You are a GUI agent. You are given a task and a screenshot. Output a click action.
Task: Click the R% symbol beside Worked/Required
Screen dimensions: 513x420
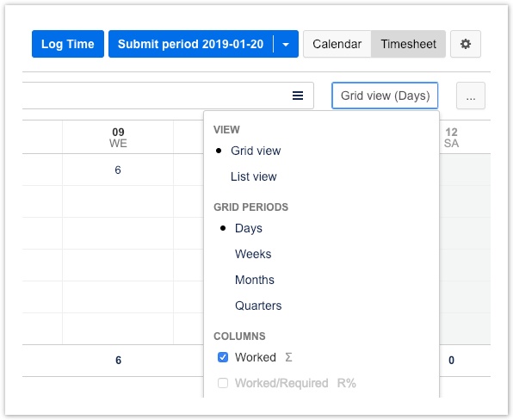coord(347,383)
